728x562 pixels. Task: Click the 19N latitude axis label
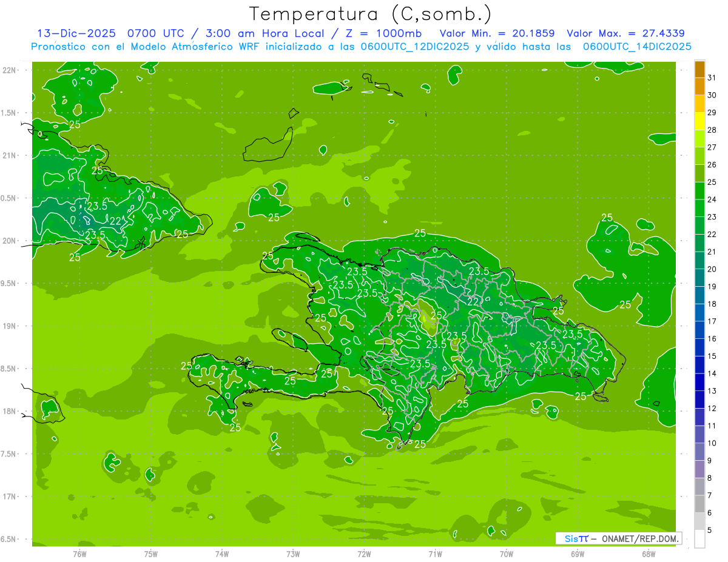9,326
